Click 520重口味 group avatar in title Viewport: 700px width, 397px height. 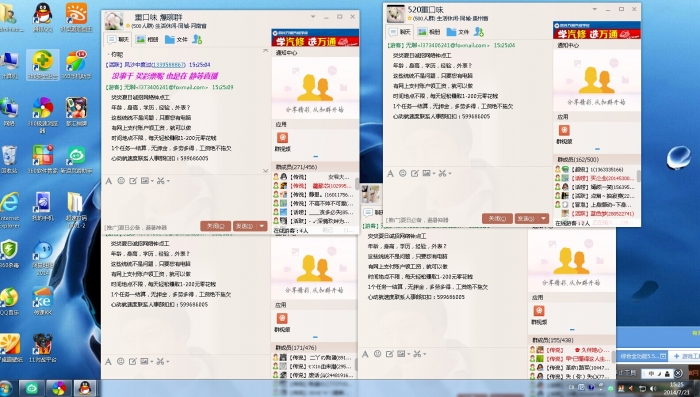coord(396,13)
